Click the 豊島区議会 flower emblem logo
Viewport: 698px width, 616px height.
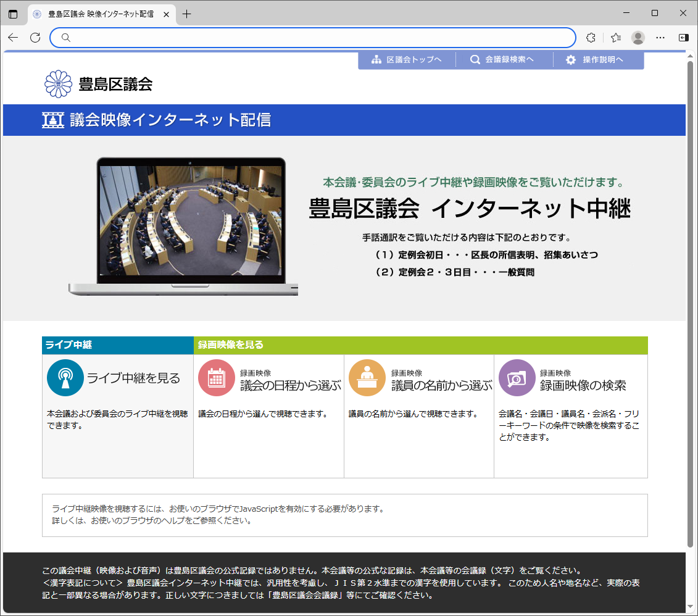pyautogui.click(x=59, y=84)
